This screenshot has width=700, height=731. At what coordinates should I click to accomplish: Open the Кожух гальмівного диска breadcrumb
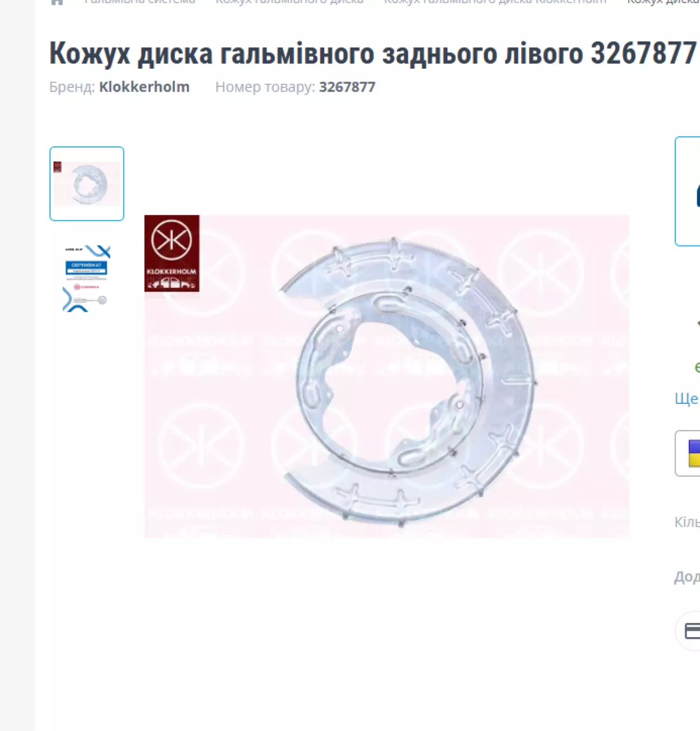click(x=290, y=2)
